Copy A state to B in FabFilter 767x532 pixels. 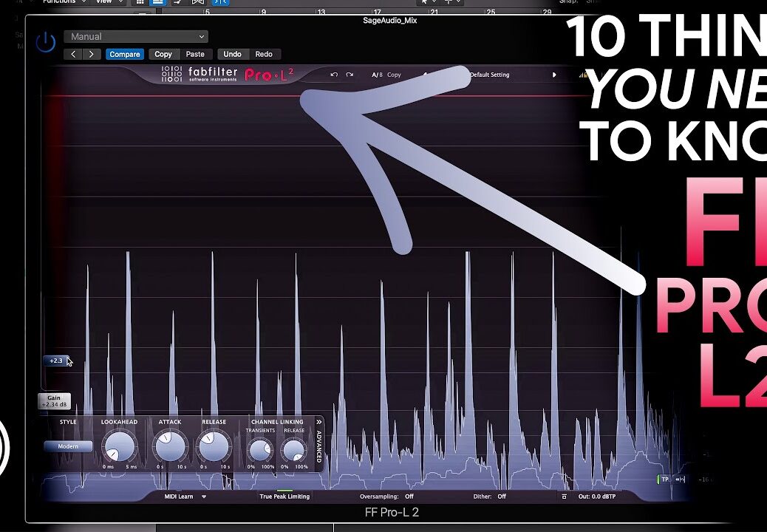[x=394, y=75]
